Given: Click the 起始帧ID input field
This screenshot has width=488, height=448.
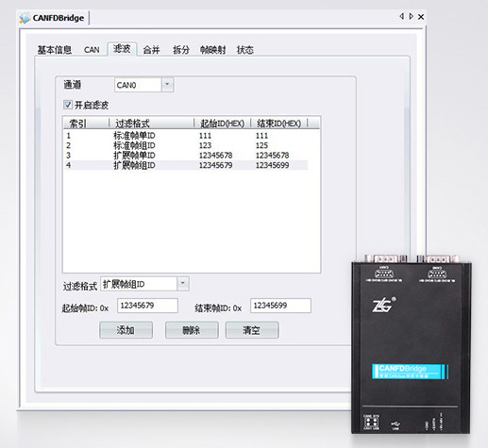Looking at the screenshot, I should point(147,306).
